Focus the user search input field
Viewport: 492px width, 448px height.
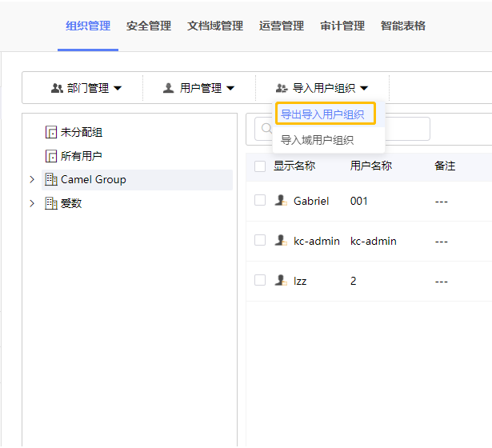[x=342, y=129]
